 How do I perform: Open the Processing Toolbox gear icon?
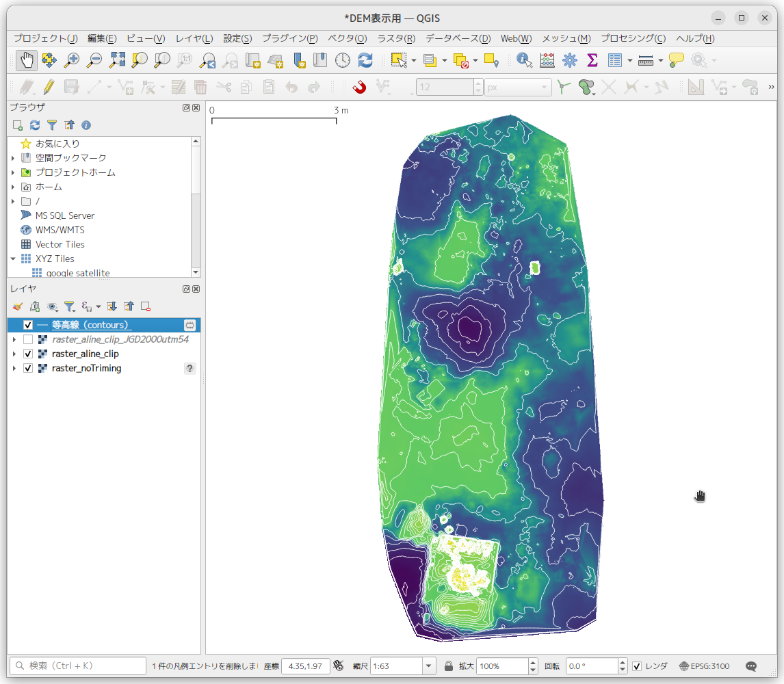tap(569, 60)
